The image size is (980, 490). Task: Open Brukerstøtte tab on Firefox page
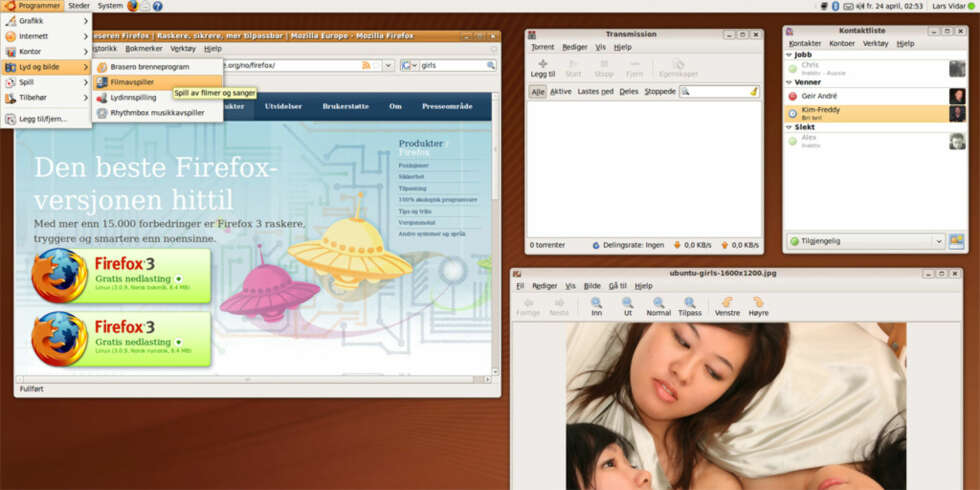click(x=346, y=106)
